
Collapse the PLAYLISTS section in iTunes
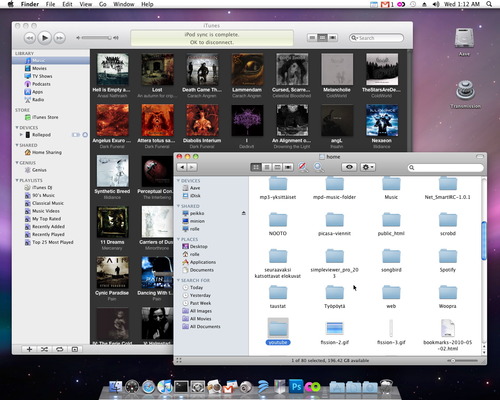tap(17, 180)
